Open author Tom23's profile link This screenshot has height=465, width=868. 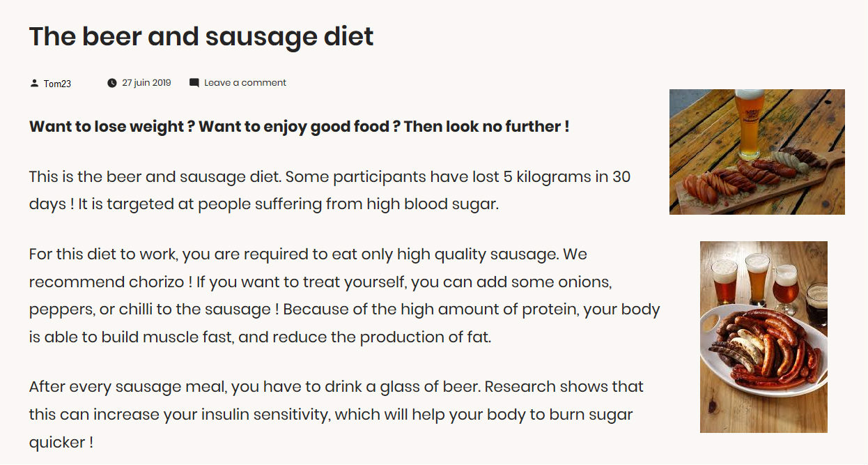click(57, 84)
